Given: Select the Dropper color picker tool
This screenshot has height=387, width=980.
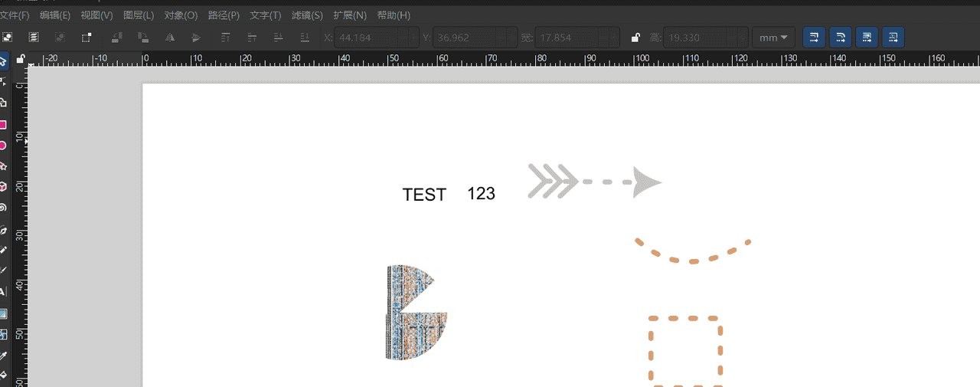Looking at the screenshot, I should point(3,356).
